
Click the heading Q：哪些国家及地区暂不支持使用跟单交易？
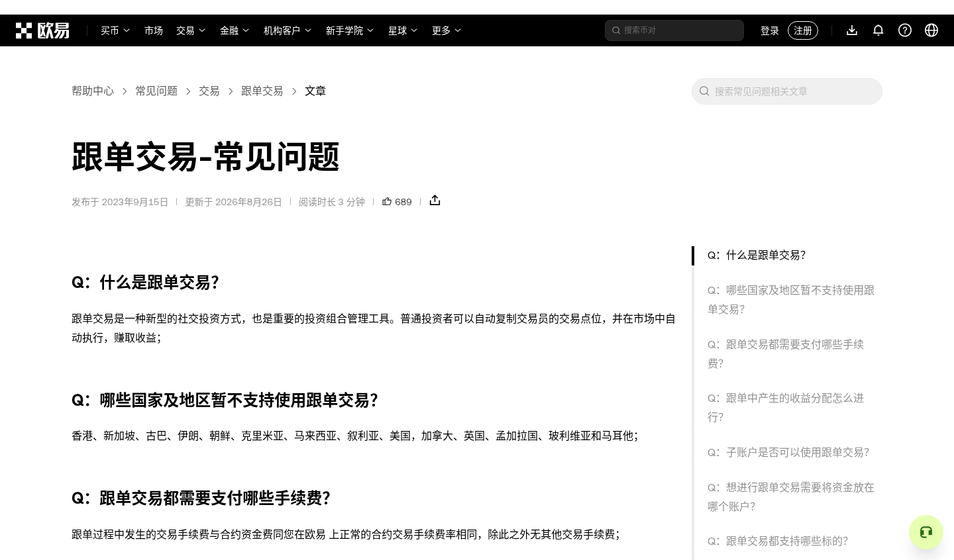click(225, 400)
